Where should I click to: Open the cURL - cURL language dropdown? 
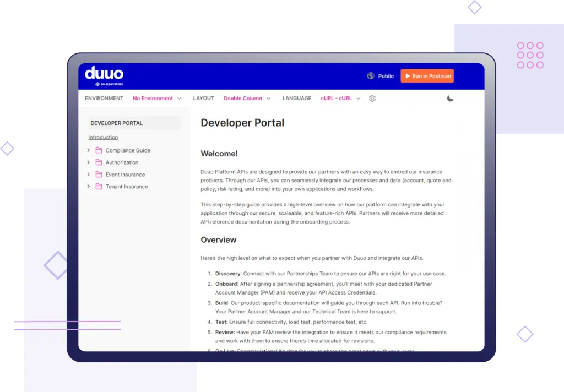340,98
